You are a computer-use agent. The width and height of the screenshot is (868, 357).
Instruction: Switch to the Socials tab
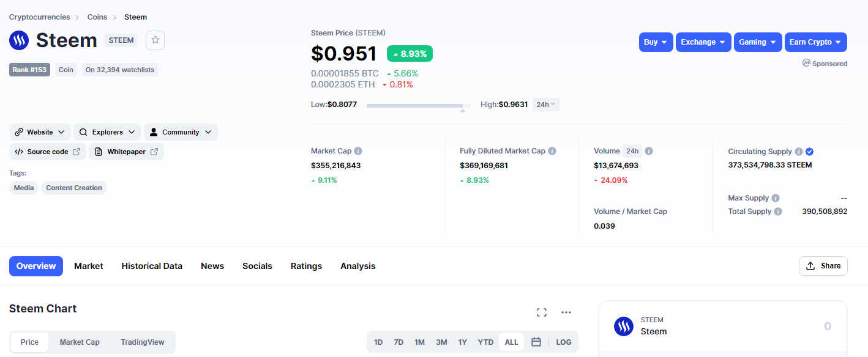click(x=257, y=266)
